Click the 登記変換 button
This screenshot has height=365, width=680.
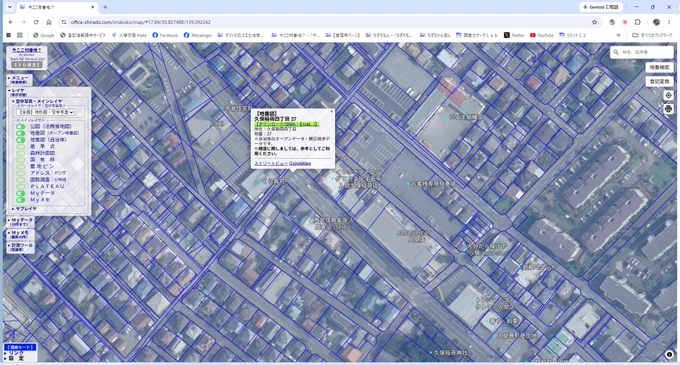(659, 81)
